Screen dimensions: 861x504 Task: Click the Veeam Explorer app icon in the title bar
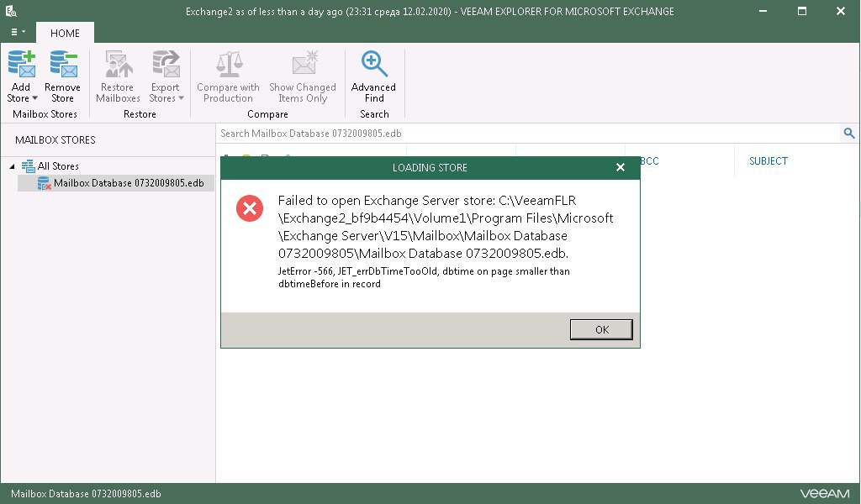coord(10,10)
